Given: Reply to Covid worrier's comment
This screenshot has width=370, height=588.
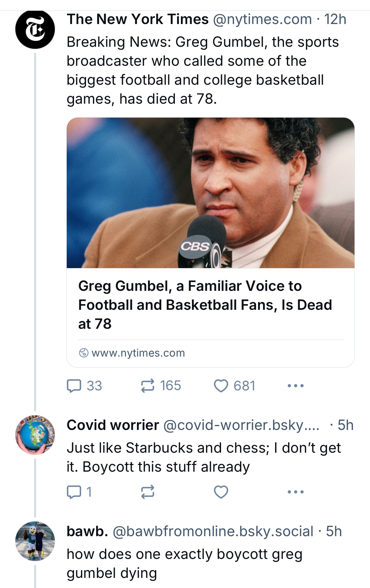Looking at the screenshot, I should pyautogui.click(x=74, y=492).
